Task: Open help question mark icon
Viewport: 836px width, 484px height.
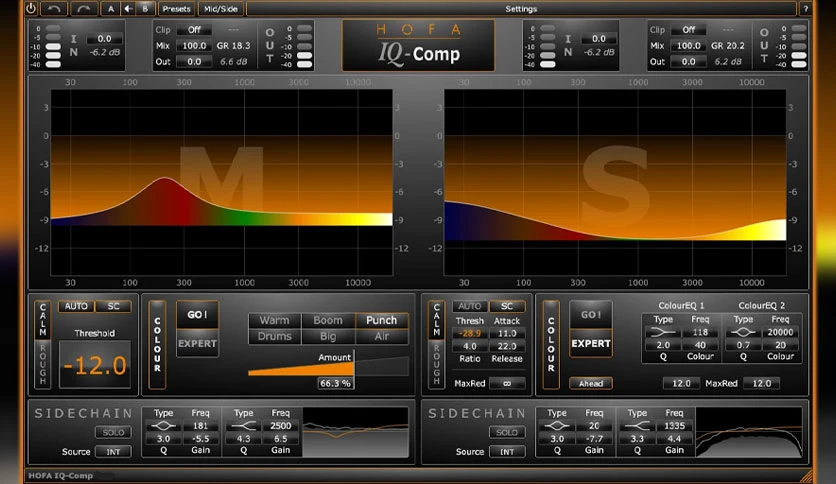Action: (806, 9)
